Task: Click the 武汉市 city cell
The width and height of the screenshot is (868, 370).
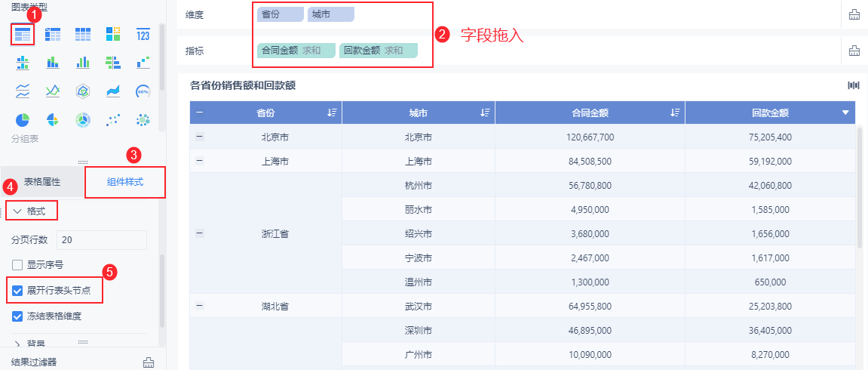Action: tap(419, 306)
